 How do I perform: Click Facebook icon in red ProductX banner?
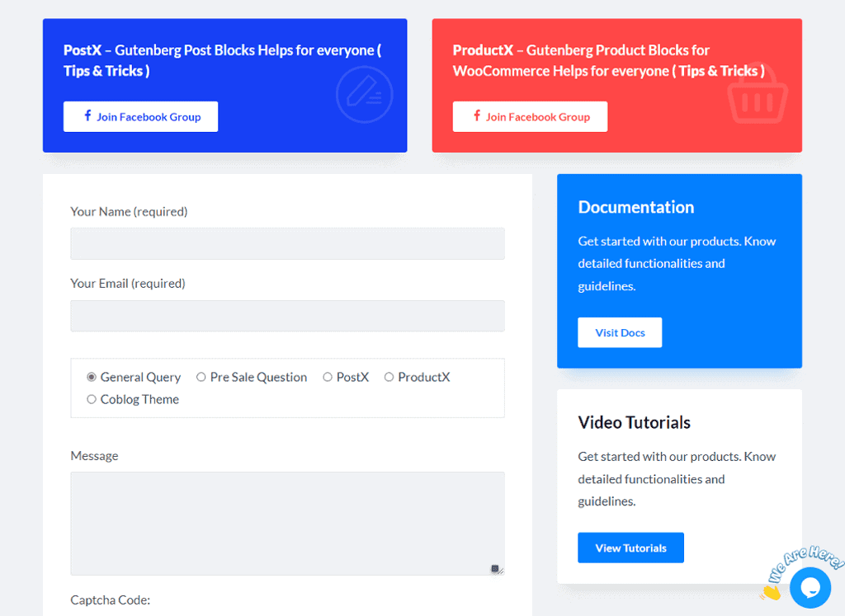coord(477,116)
